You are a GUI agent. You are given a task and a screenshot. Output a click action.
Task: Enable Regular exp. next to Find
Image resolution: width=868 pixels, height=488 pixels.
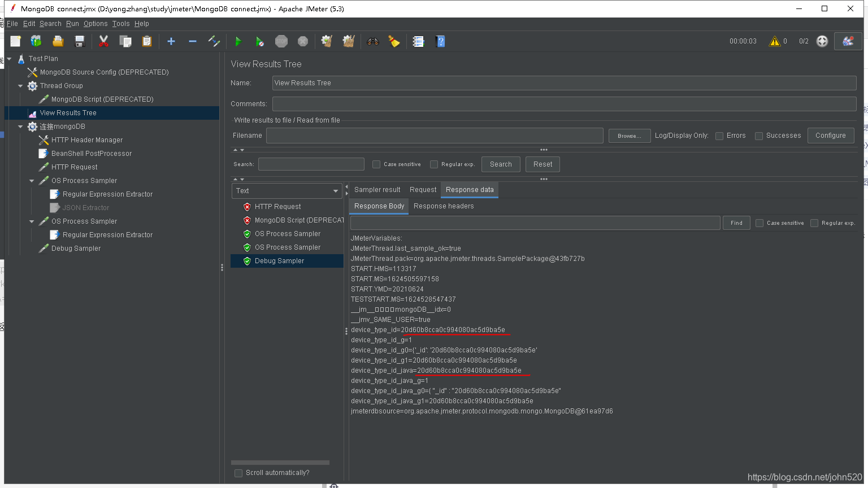point(814,223)
